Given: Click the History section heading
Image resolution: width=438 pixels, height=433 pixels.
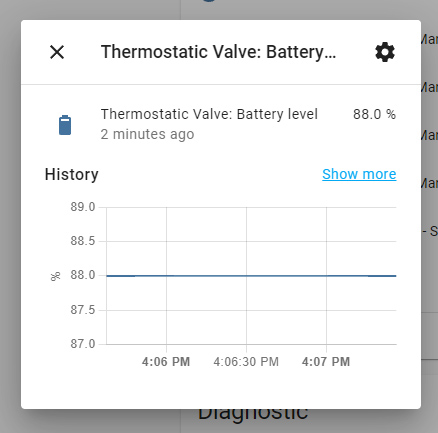Looking at the screenshot, I should (x=72, y=174).
